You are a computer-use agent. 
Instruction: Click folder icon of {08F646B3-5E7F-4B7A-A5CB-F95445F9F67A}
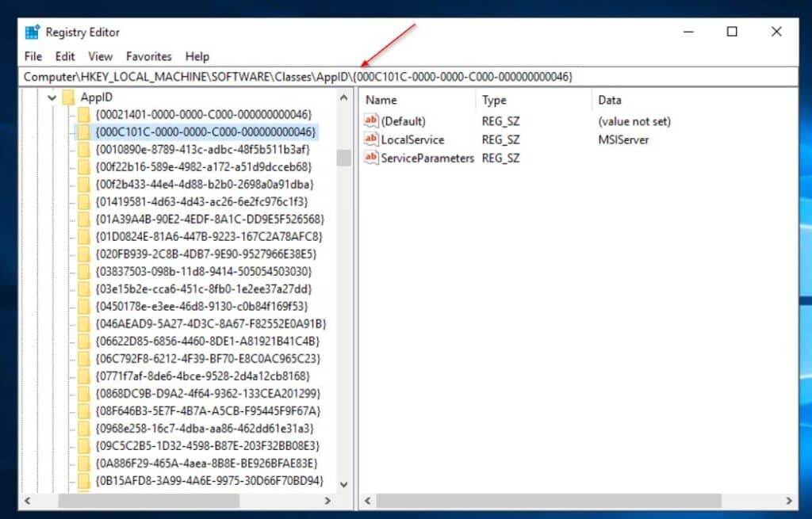click(83, 411)
